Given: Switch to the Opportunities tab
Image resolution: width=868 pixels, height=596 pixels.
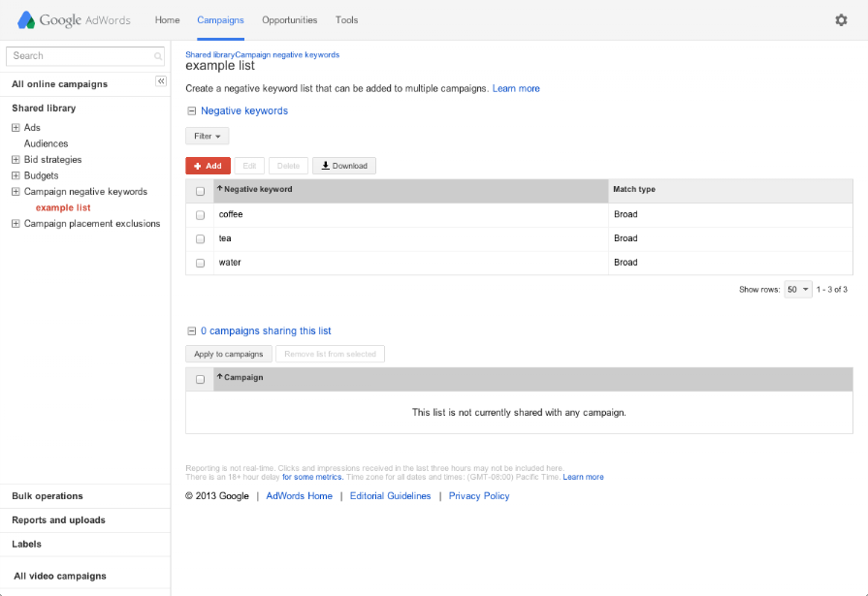Looking at the screenshot, I should coord(289,20).
